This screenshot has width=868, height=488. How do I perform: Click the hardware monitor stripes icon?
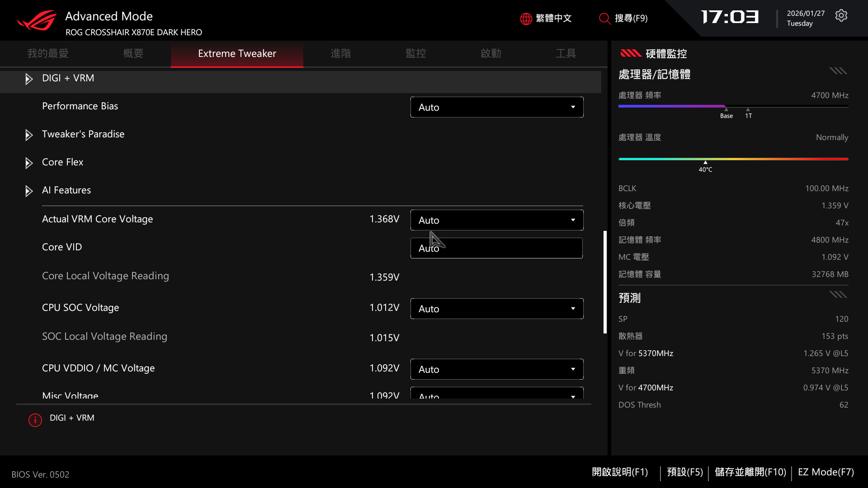[x=631, y=53]
